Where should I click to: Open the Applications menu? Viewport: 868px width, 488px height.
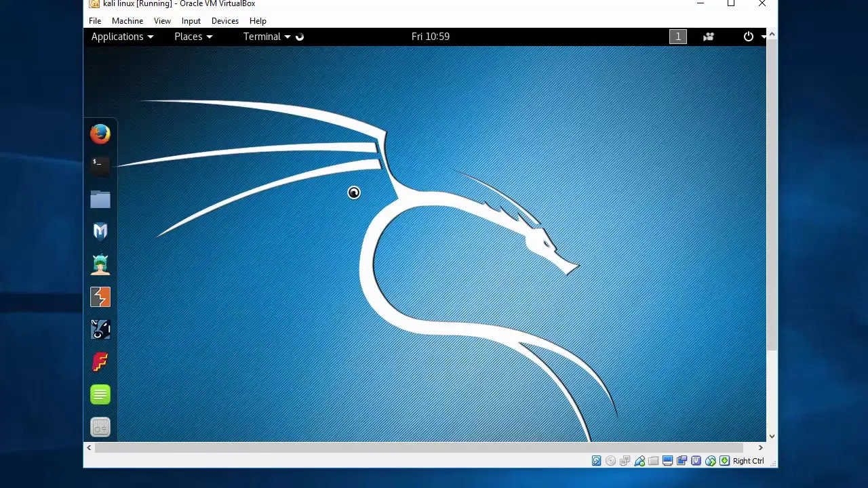tap(122, 37)
